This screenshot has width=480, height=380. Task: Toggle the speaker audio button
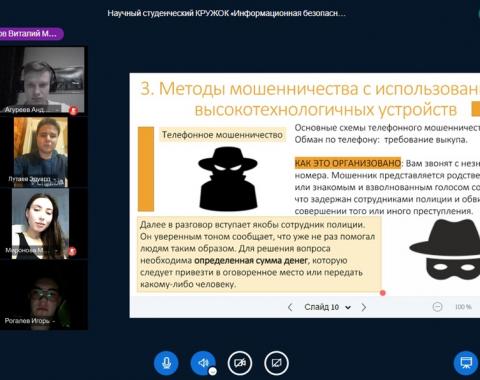203,363
